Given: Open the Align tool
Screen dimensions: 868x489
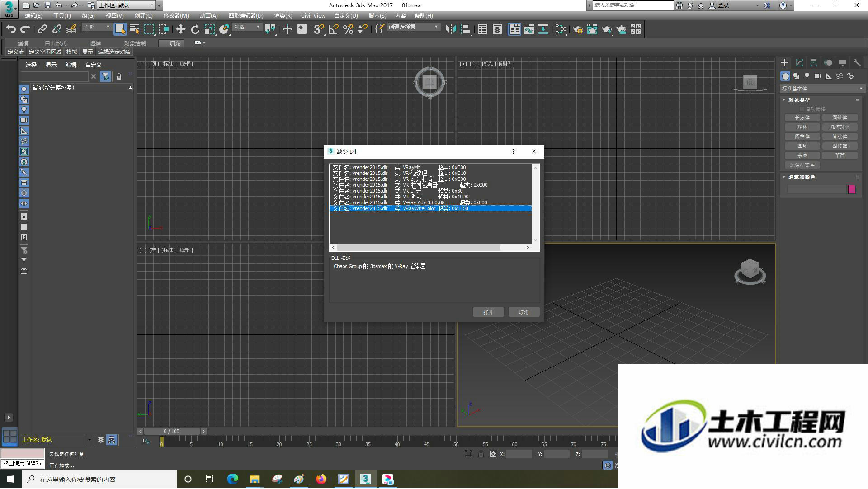Looking at the screenshot, I should coord(465,29).
